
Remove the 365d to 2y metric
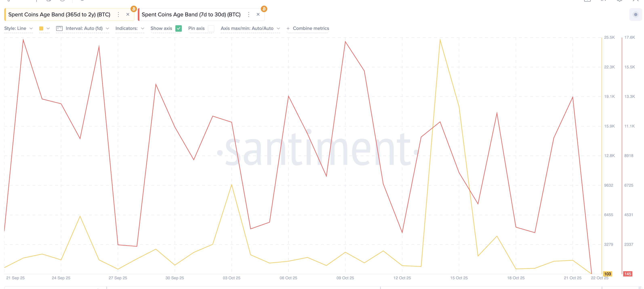pyautogui.click(x=128, y=15)
